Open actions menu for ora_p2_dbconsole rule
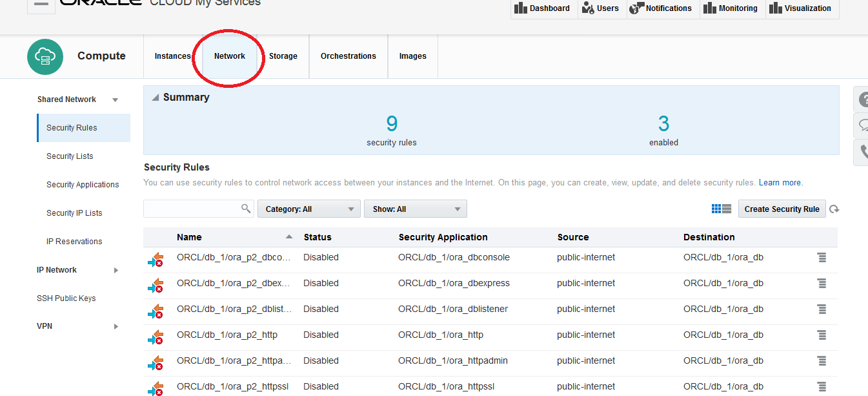868x396 pixels. pyautogui.click(x=822, y=257)
